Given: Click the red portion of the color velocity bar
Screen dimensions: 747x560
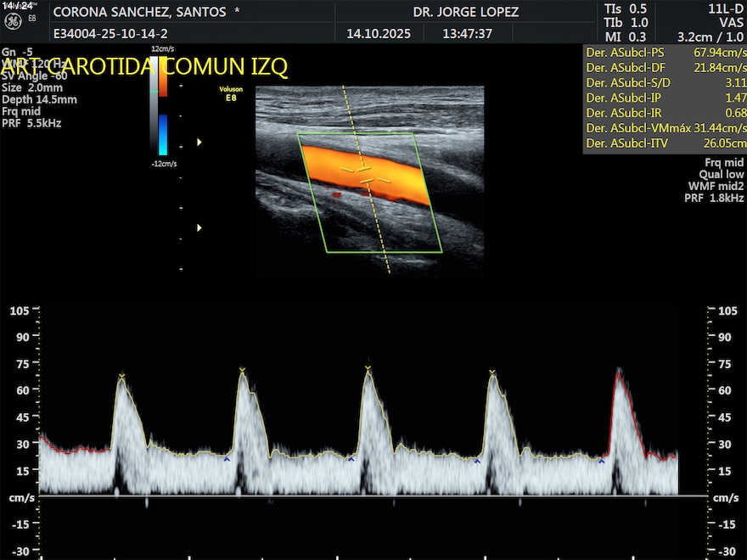Looking at the screenshot, I should (x=162, y=76).
